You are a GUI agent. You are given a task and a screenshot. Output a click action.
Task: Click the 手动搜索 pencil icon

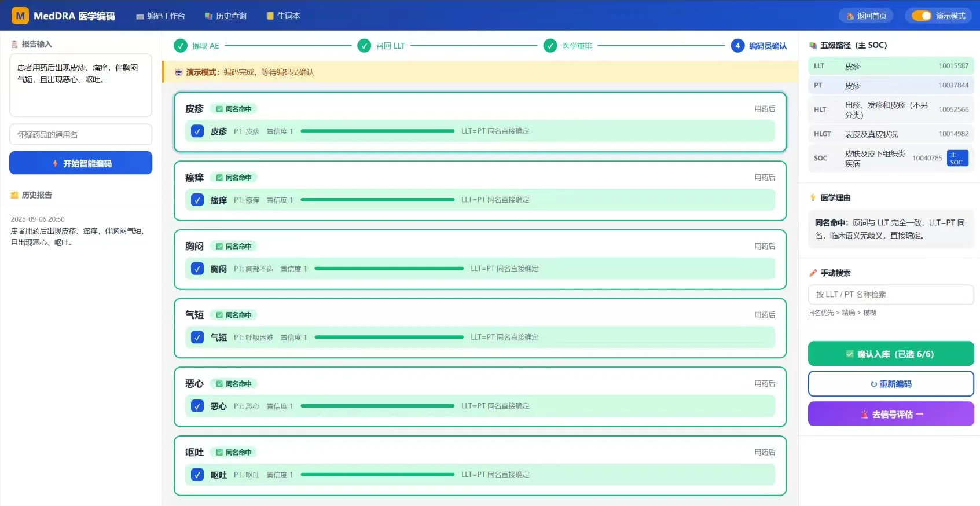coord(813,273)
